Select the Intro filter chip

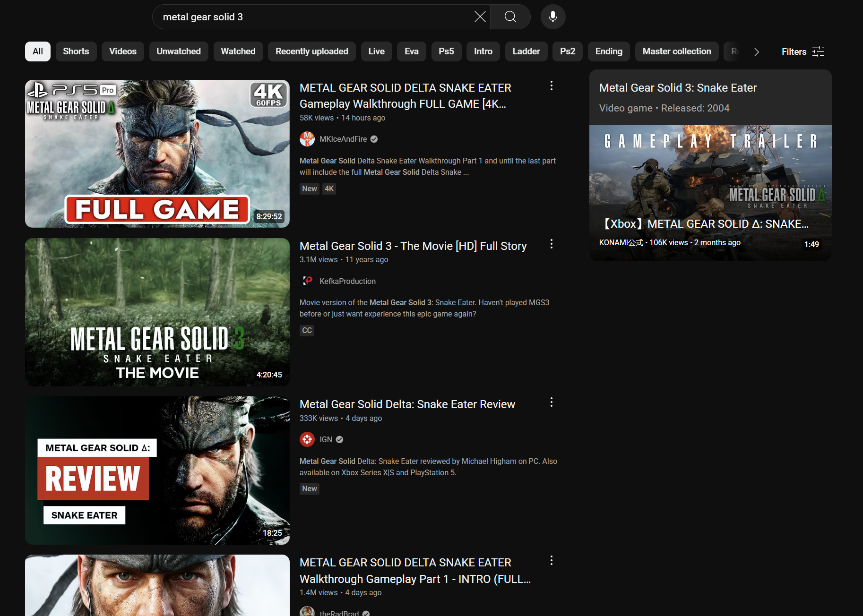pyautogui.click(x=483, y=51)
